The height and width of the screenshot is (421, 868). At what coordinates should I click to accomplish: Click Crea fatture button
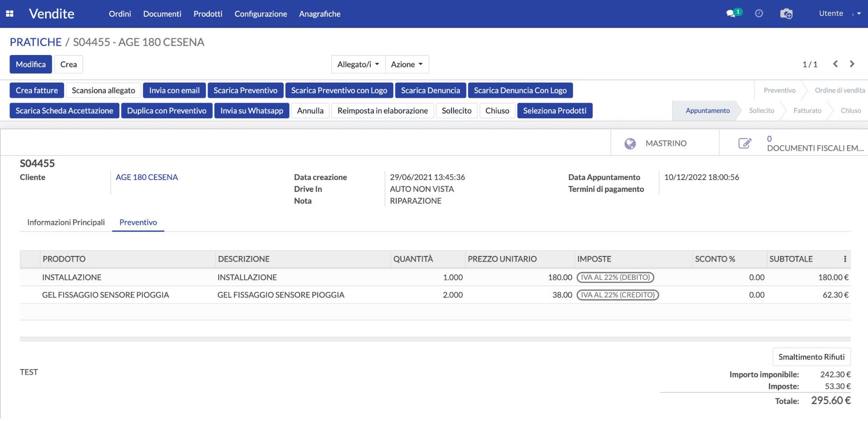[37, 90]
